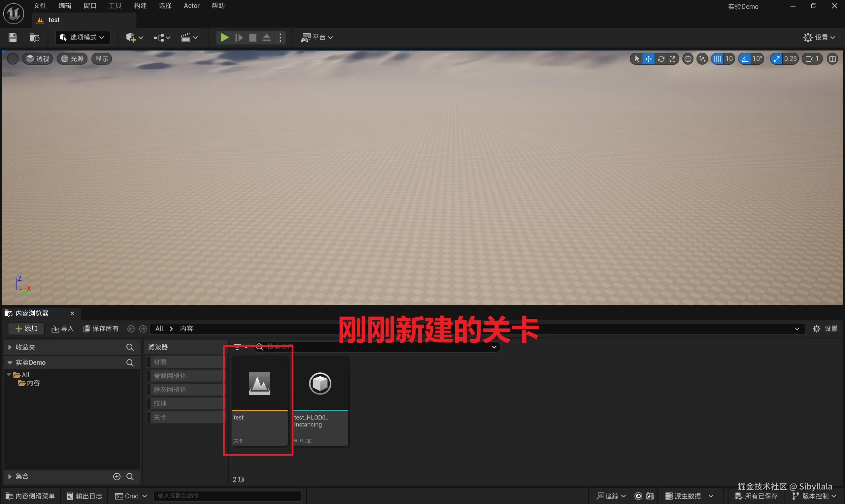
Task: Open the 工具 menu
Action: click(115, 6)
